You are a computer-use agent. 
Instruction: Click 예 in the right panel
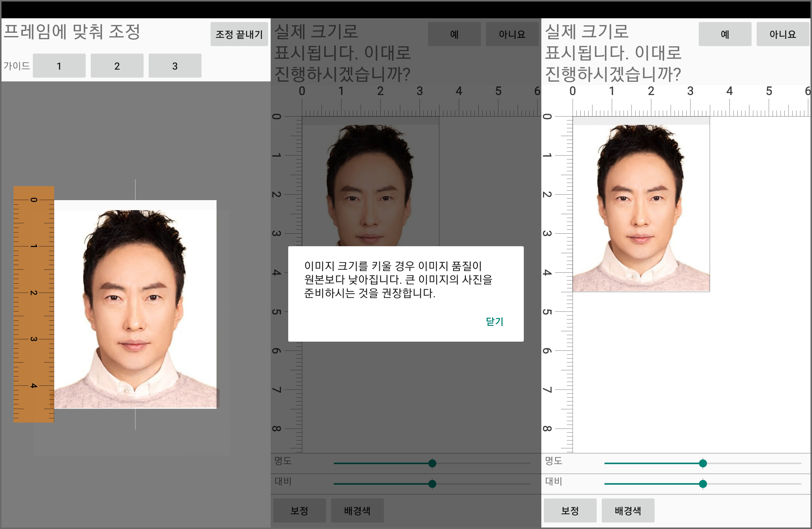pyautogui.click(x=725, y=34)
